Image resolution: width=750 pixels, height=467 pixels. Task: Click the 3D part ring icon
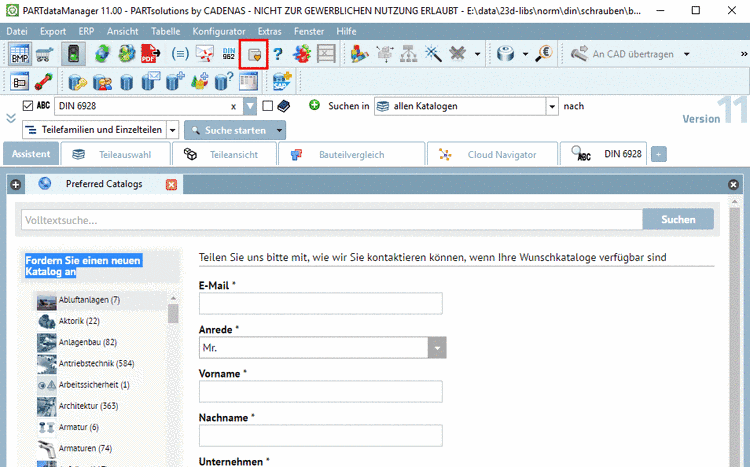[506, 54]
